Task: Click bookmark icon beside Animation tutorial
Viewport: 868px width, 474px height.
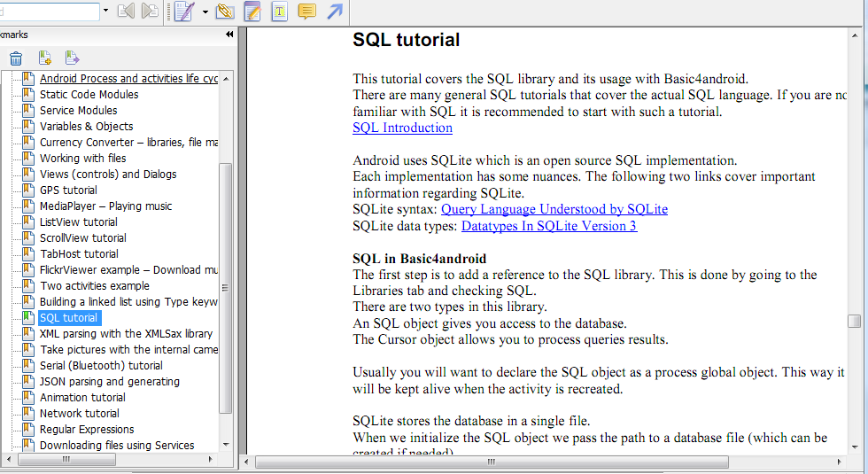Action: click(x=28, y=398)
